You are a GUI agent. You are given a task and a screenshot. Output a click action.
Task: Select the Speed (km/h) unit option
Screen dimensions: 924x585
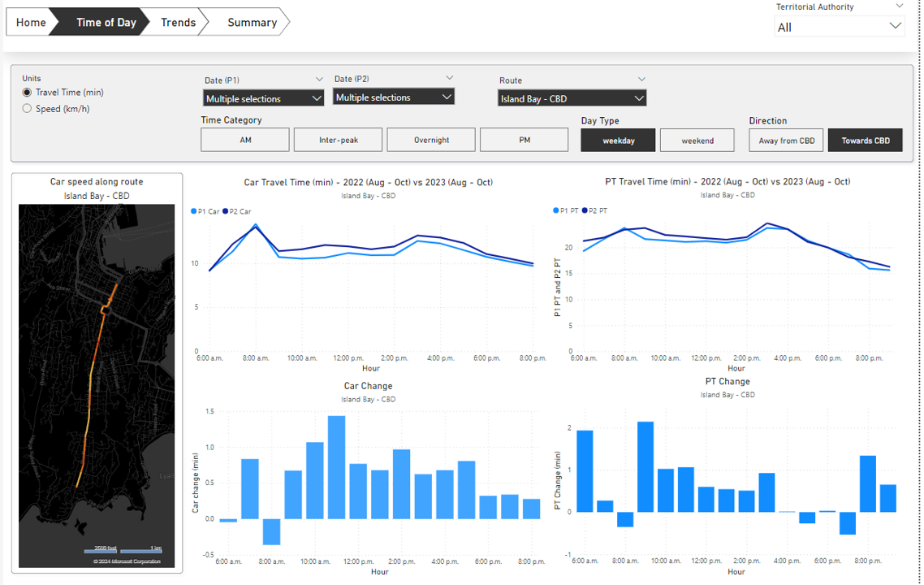pyautogui.click(x=28, y=109)
